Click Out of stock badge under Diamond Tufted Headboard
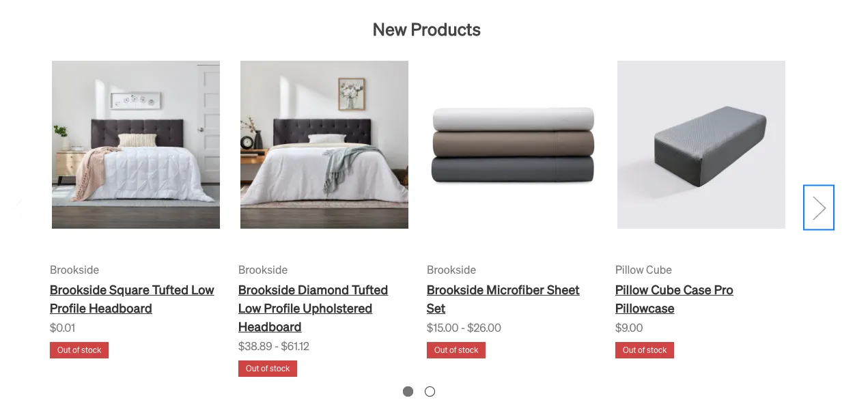 click(268, 369)
